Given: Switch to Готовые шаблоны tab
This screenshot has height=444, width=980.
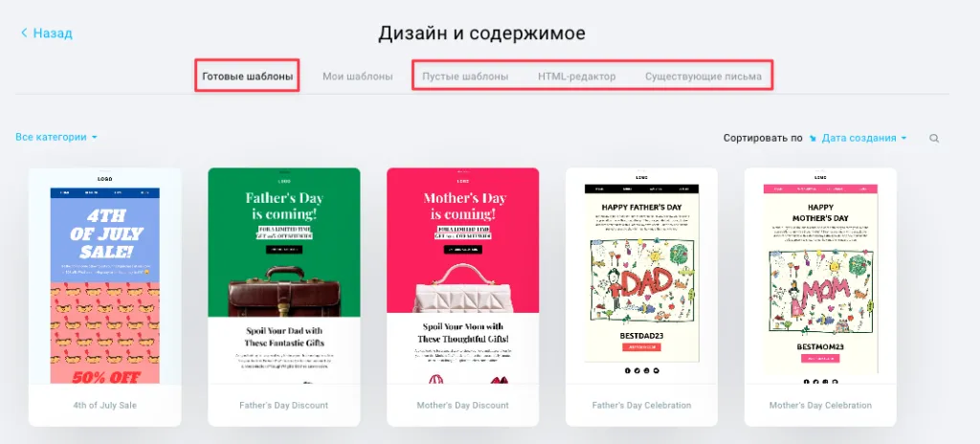Looking at the screenshot, I should (x=248, y=77).
